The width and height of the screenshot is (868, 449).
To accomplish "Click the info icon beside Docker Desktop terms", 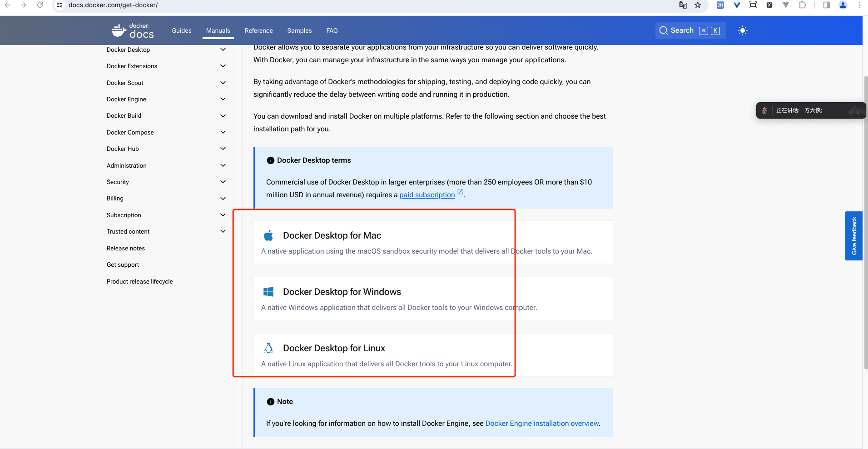I will click(271, 160).
